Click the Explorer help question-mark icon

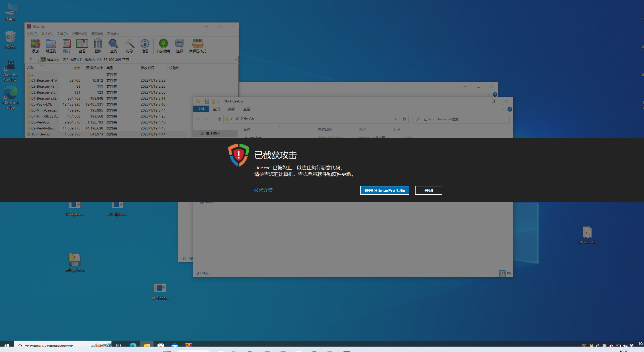510,109
